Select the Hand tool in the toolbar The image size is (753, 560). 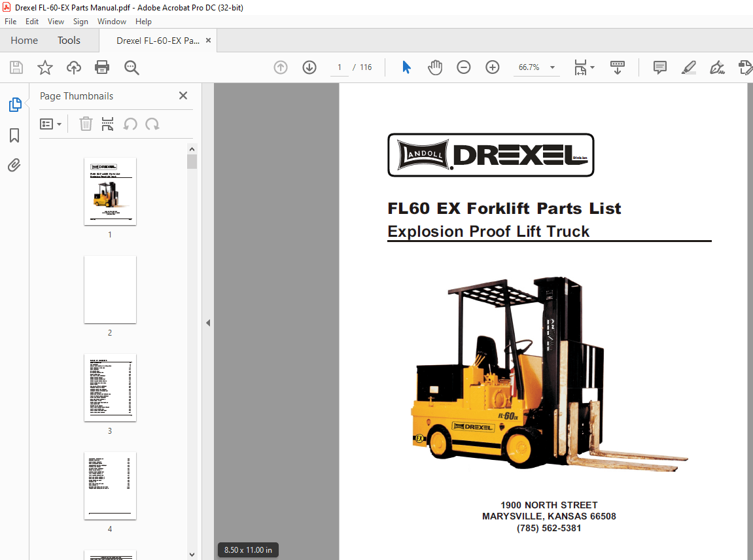tap(435, 67)
